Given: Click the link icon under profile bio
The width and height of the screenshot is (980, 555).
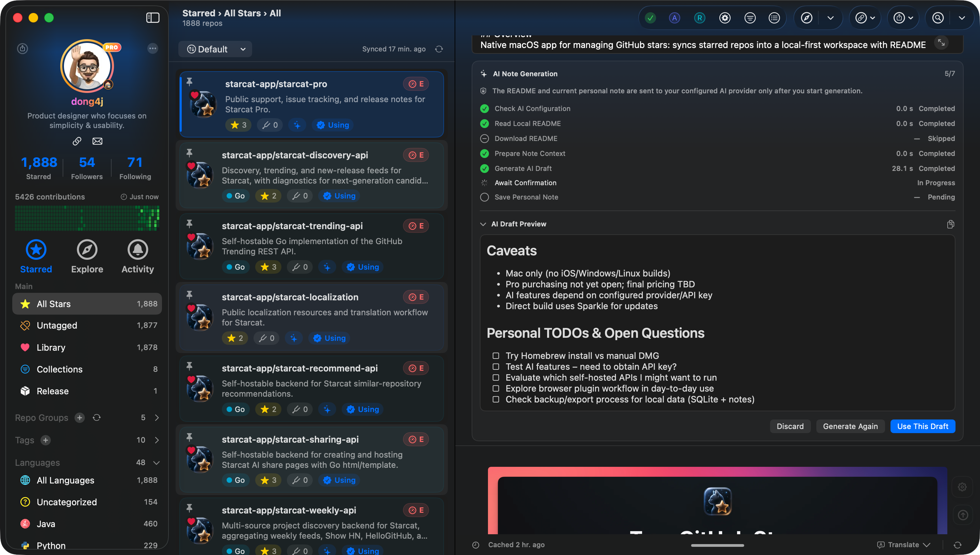Looking at the screenshot, I should click(77, 141).
